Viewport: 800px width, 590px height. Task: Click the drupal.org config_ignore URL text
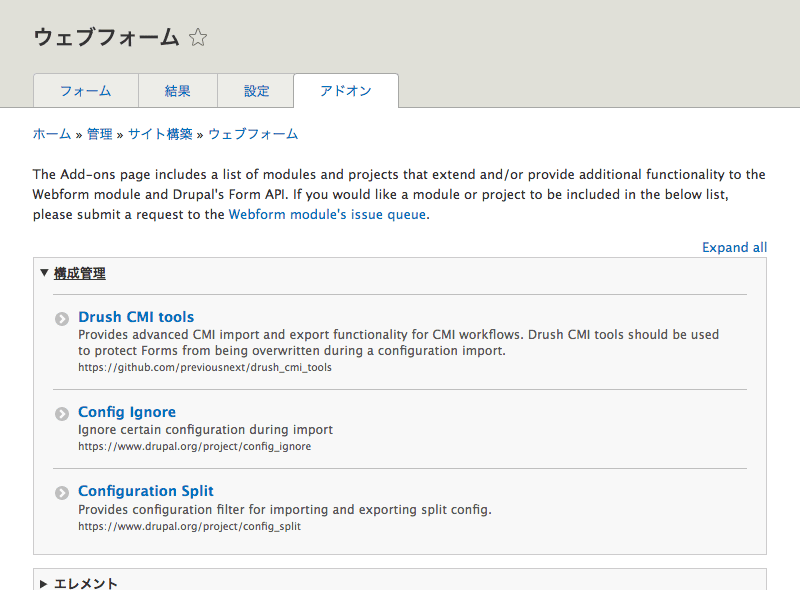[194, 447]
